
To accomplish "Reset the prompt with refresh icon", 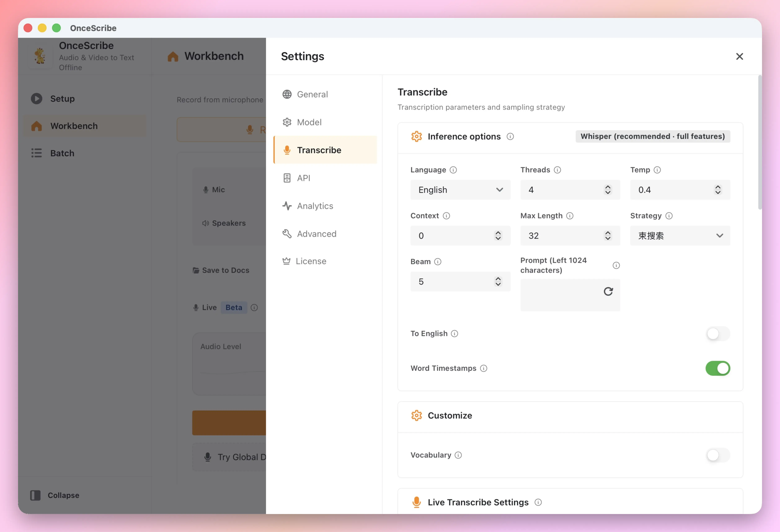I will point(608,291).
